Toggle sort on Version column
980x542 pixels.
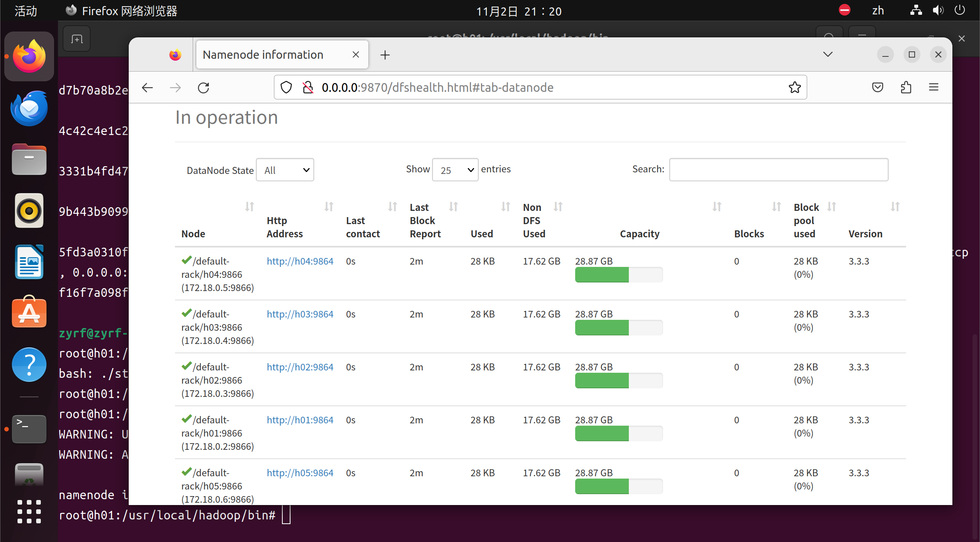895,207
